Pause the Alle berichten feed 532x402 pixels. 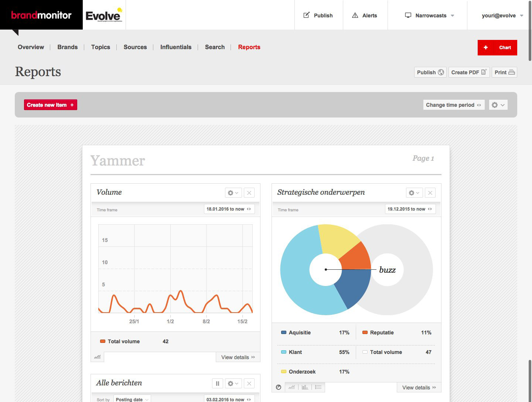click(x=218, y=384)
